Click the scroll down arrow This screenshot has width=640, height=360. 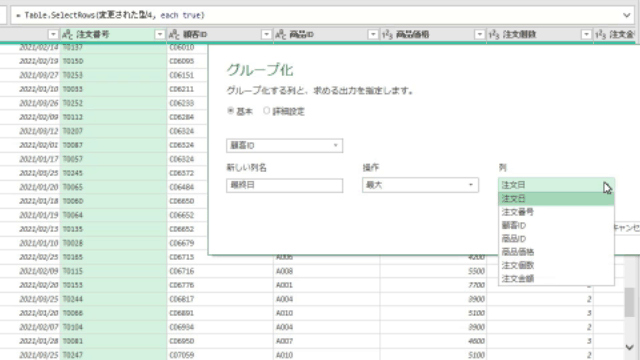629,347
